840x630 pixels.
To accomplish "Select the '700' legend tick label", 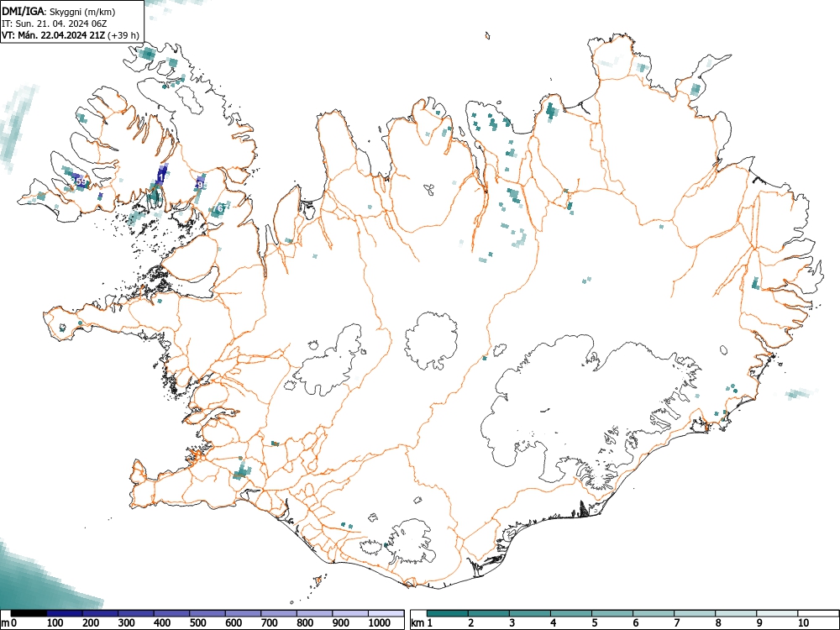I will point(270,622).
